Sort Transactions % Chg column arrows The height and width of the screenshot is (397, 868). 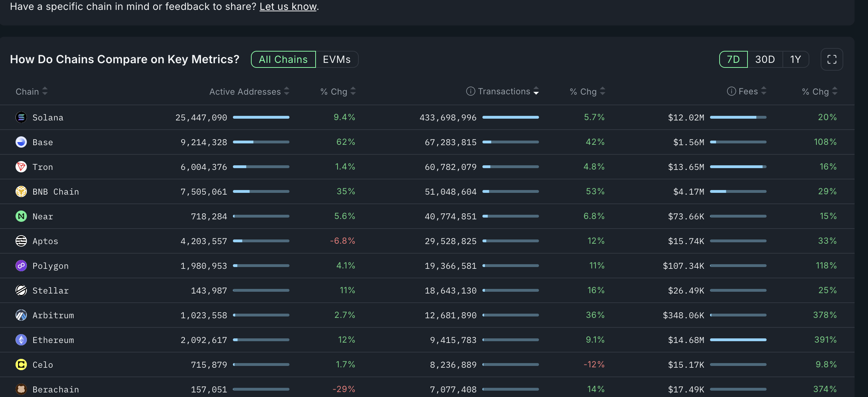click(603, 91)
